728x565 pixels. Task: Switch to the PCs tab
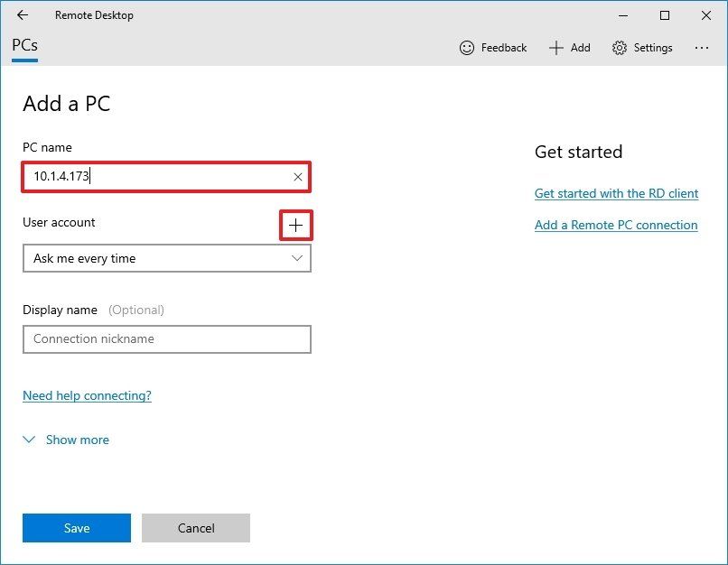pyautogui.click(x=23, y=43)
